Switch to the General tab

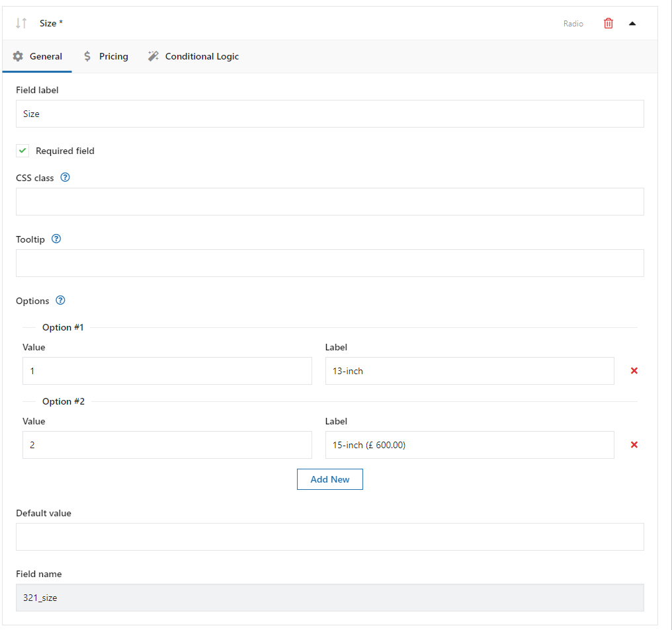pyautogui.click(x=37, y=56)
